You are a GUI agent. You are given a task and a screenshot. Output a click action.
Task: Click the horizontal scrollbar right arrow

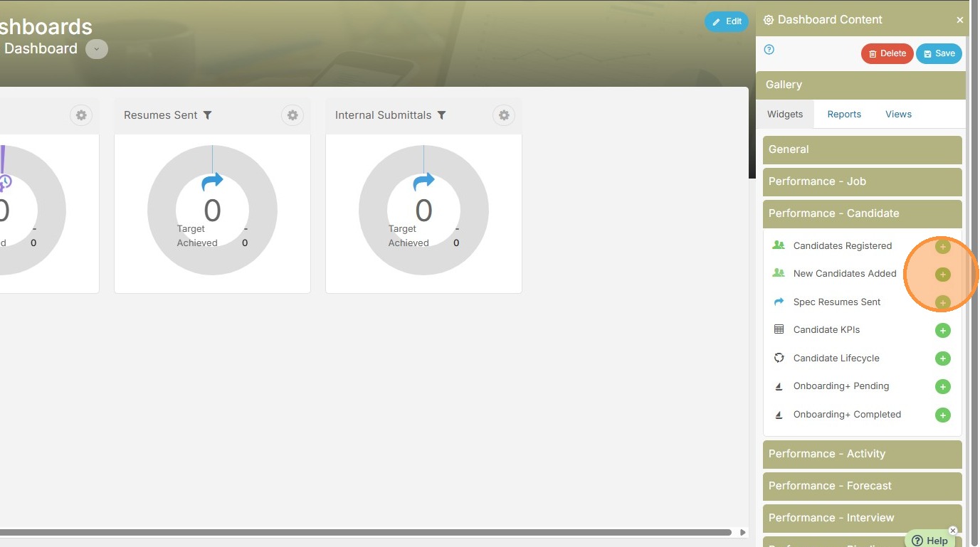pos(742,532)
